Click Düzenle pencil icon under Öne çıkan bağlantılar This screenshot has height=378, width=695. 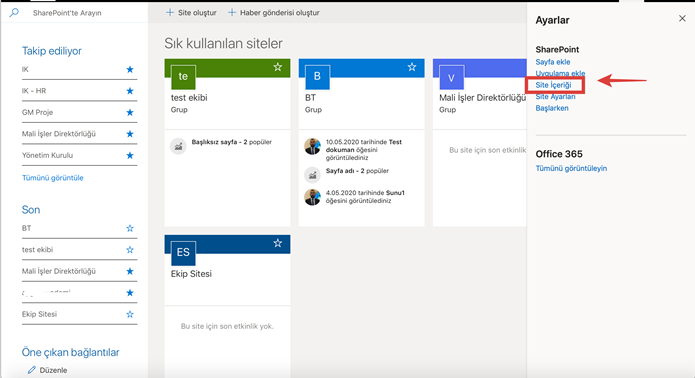click(x=31, y=370)
